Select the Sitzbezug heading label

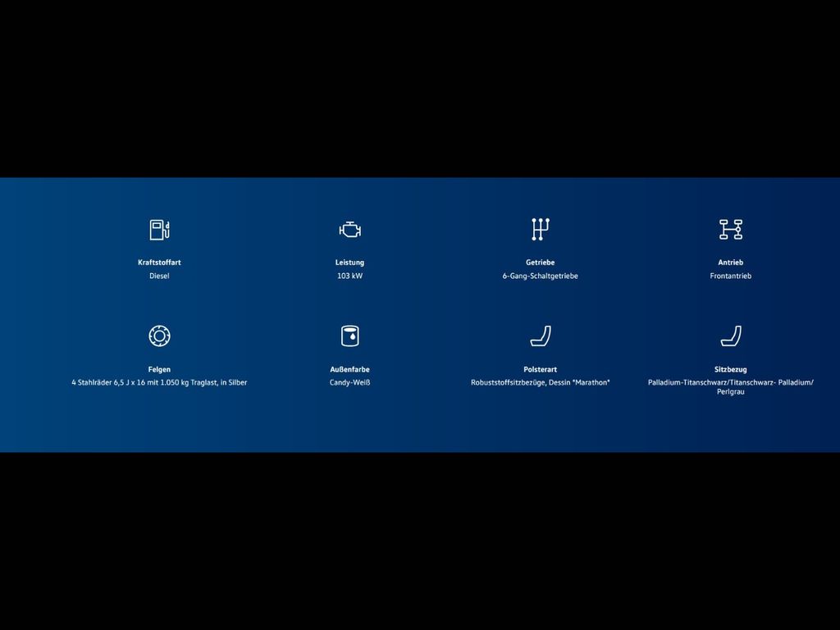[x=730, y=369]
